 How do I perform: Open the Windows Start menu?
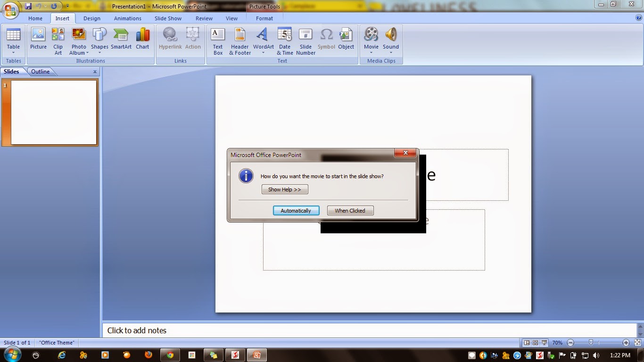coord(12,354)
